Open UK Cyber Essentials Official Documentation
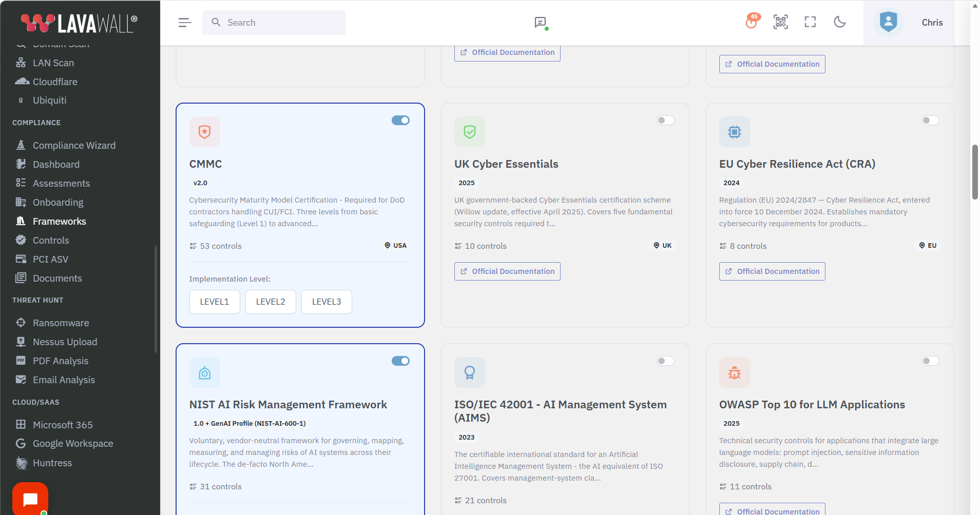Image resolution: width=980 pixels, height=515 pixels. click(x=507, y=271)
